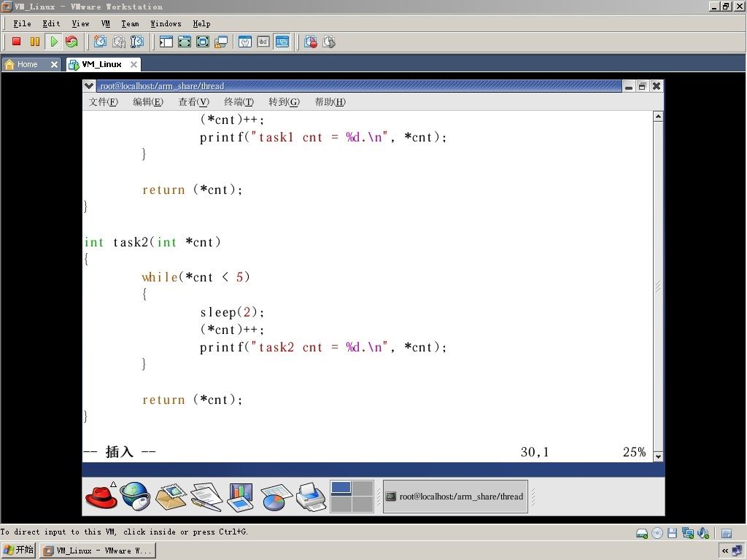The width and height of the screenshot is (747, 560).
Task: Open the 转到(G) terminal menu
Action: coord(284,101)
